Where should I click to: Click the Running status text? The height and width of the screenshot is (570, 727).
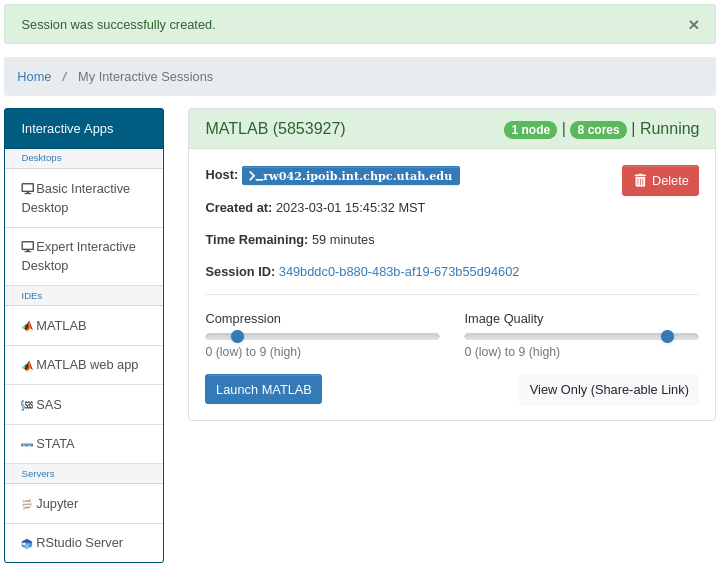[670, 128]
